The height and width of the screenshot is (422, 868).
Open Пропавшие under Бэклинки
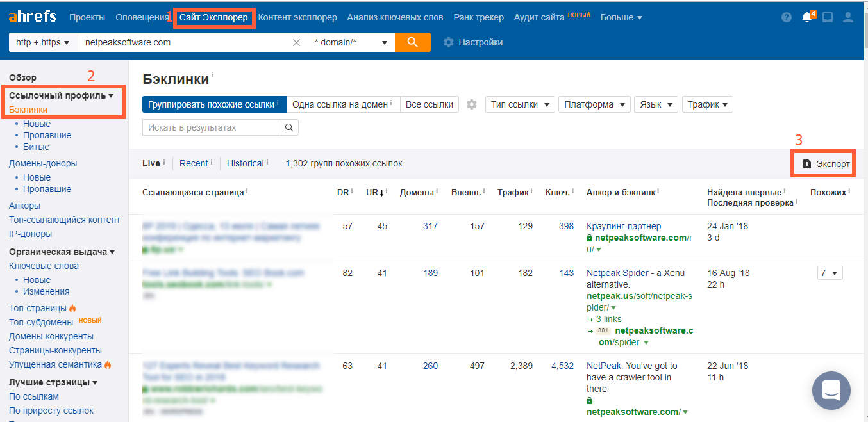[47, 135]
